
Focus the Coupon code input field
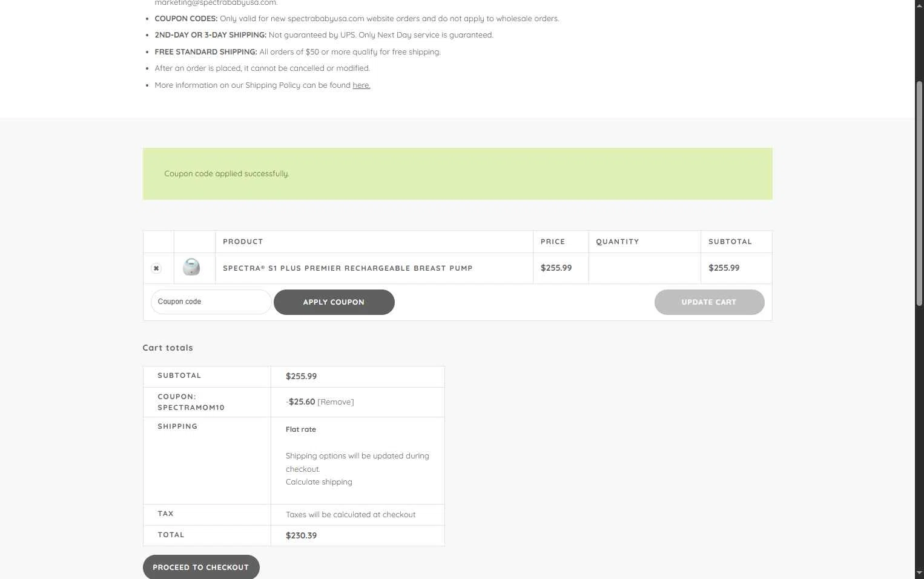click(x=211, y=302)
